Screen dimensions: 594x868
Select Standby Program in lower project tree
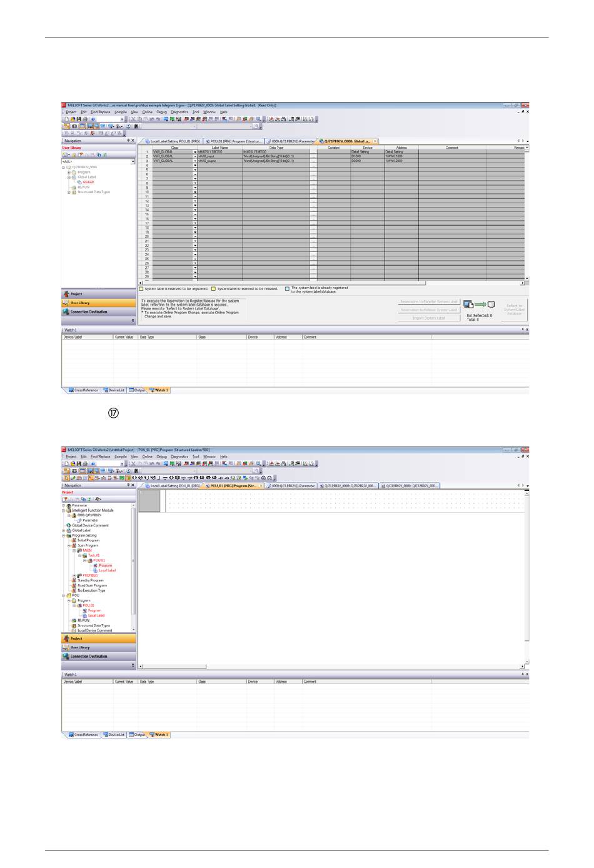[90, 580]
